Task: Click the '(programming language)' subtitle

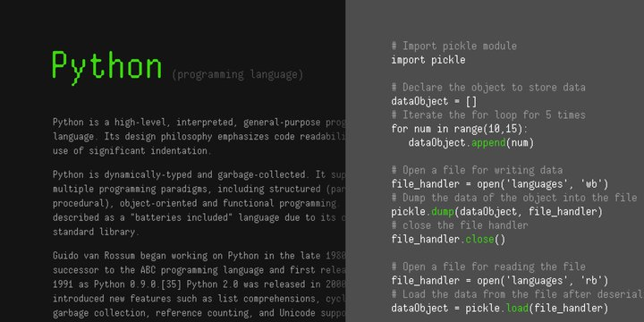Action: click(x=237, y=75)
